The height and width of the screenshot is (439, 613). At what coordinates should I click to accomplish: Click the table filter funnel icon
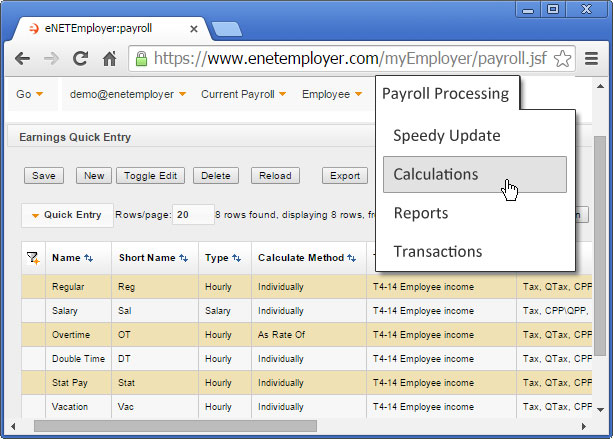pos(33,258)
